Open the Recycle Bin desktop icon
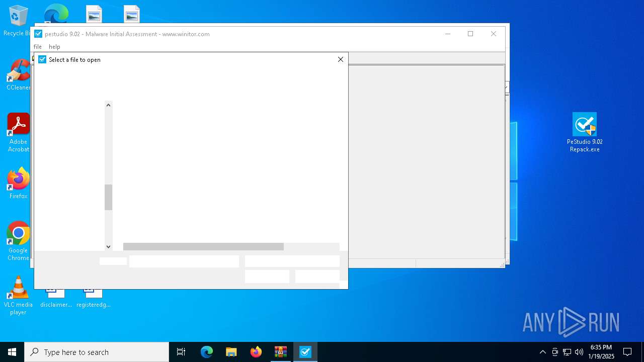This screenshot has width=644, height=362. (x=18, y=21)
